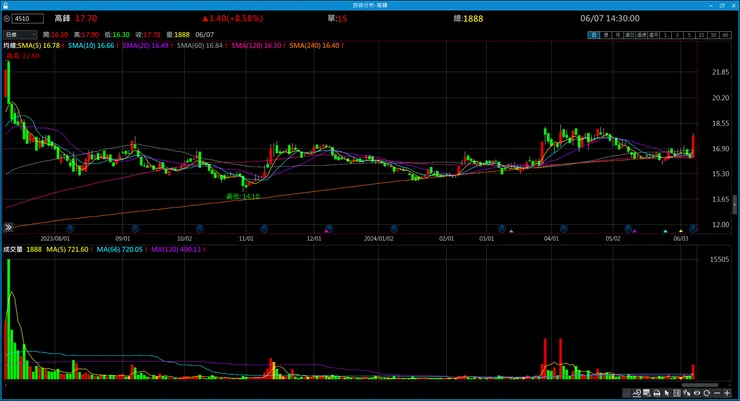Viewport: 740px width, 401px height.
Task: Click the month marker near 04/01
Action: 563,228
